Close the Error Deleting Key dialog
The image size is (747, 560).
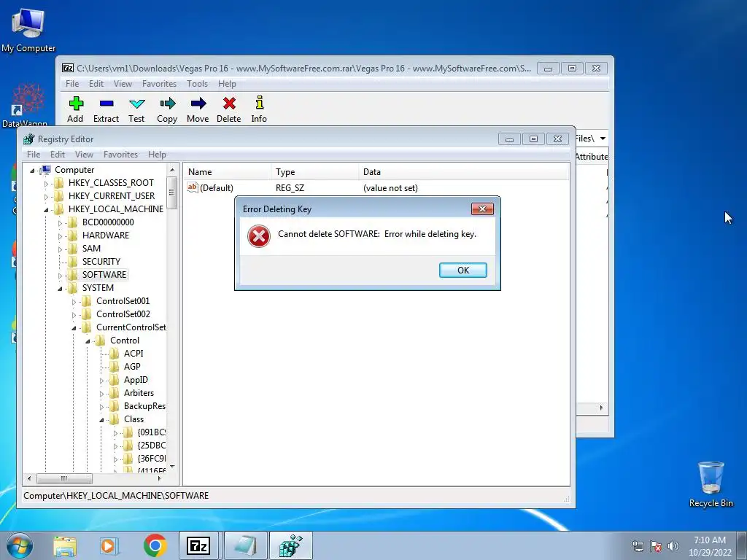tap(482, 209)
